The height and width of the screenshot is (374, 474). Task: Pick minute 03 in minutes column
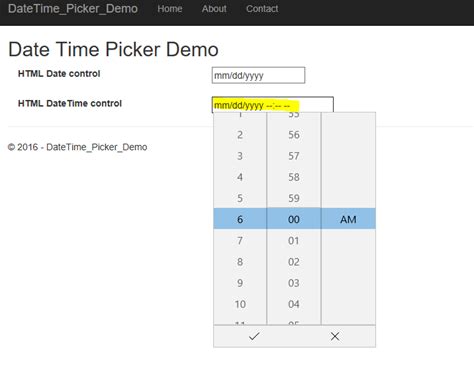pyautogui.click(x=294, y=283)
